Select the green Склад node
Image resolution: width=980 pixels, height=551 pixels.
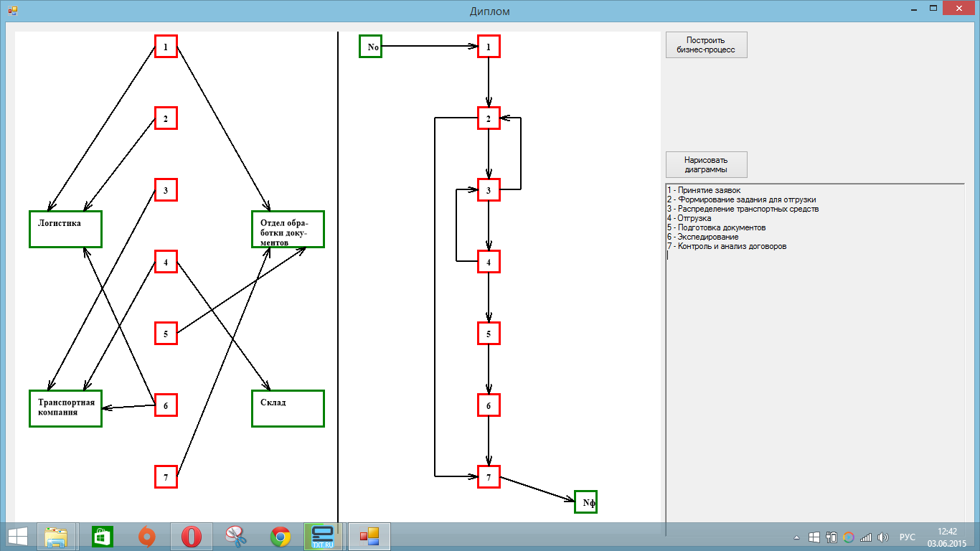point(288,408)
